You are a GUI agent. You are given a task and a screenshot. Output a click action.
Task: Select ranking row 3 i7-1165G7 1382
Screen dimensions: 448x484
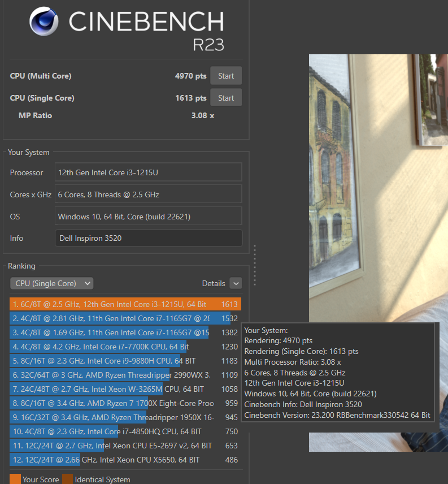coord(125,332)
